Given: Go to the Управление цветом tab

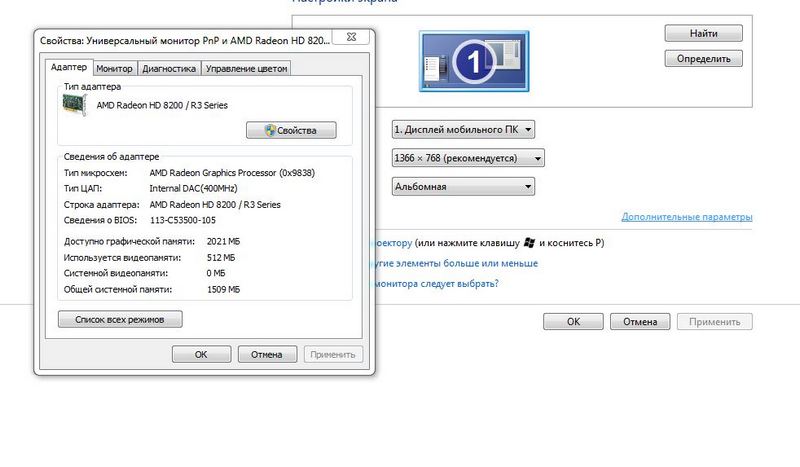Looking at the screenshot, I should point(247,69).
